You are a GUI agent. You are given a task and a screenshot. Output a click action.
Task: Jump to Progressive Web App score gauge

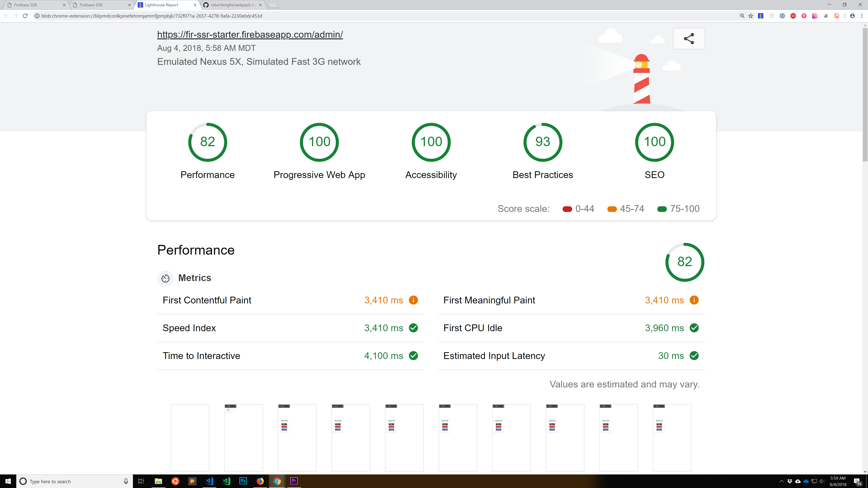pyautogui.click(x=319, y=142)
